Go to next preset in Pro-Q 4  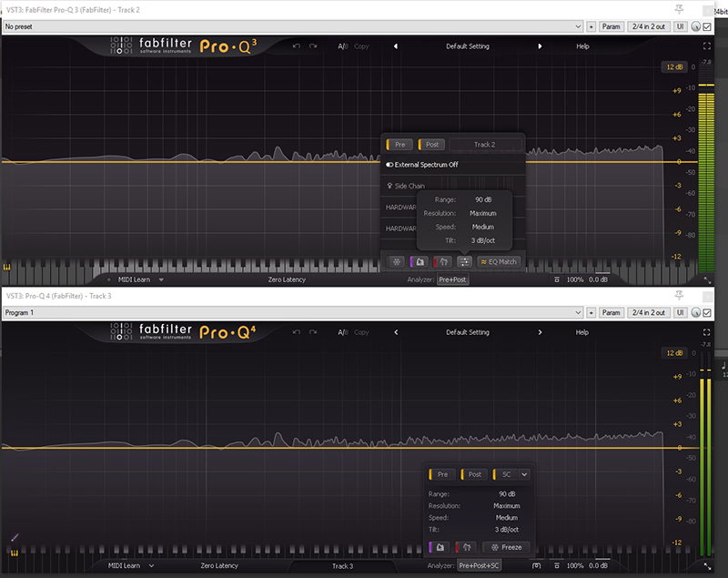(540, 332)
